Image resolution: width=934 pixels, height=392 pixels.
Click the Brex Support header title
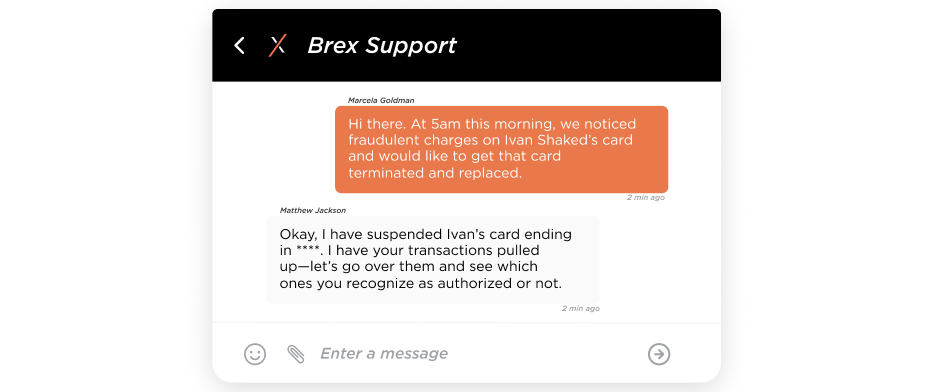pos(382,45)
